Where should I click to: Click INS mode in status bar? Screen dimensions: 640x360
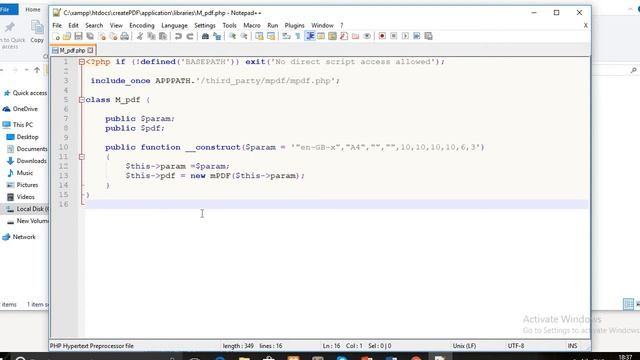coord(572,346)
